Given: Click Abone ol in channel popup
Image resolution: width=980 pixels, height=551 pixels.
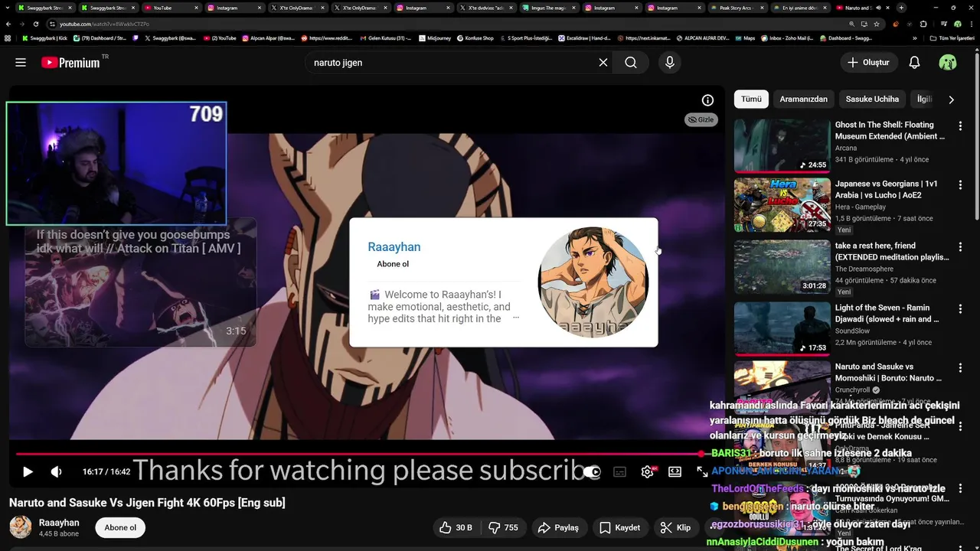Looking at the screenshot, I should click(393, 264).
